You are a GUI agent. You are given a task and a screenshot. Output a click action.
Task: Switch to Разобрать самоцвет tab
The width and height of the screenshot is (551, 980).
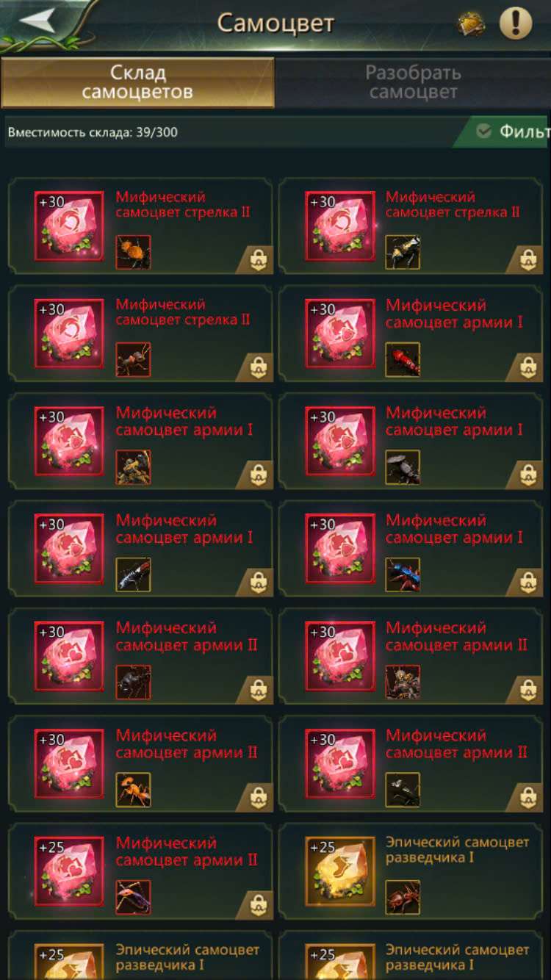point(413,82)
